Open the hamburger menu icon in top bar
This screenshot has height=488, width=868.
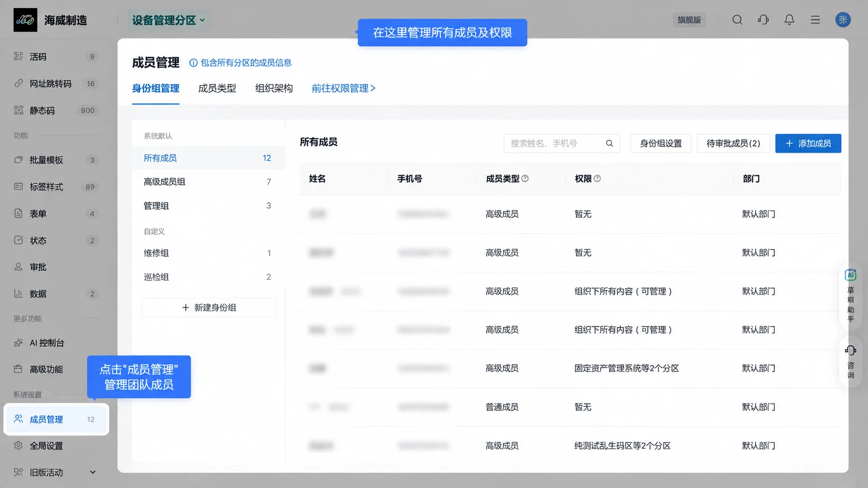[x=815, y=20]
